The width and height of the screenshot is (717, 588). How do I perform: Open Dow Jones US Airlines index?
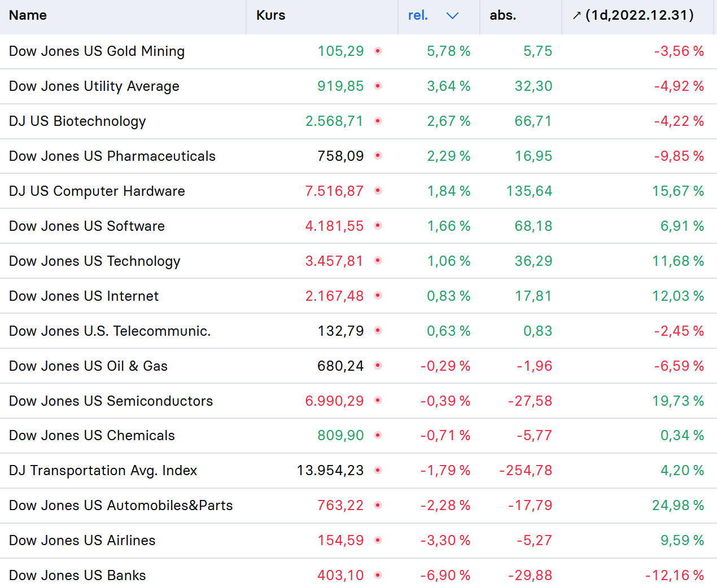[x=82, y=541]
